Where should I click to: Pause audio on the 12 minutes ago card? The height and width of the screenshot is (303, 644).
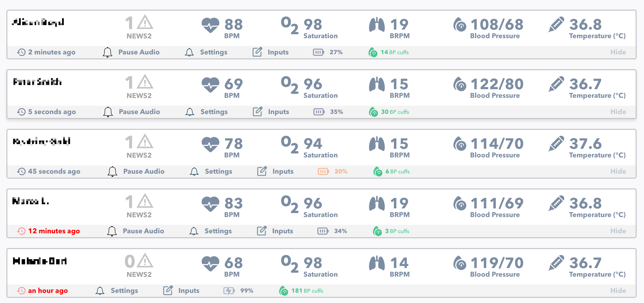[143, 231]
